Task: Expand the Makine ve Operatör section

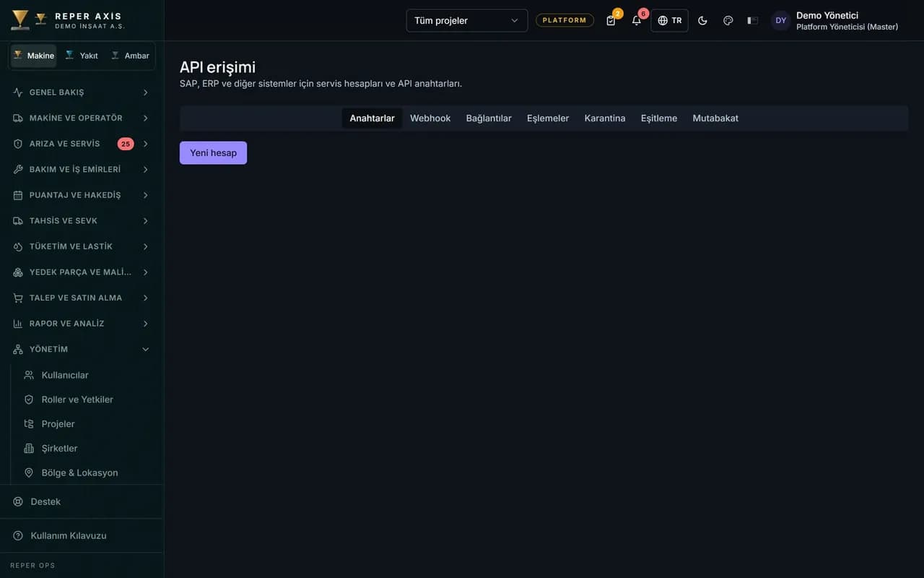Action: (x=82, y=118)
